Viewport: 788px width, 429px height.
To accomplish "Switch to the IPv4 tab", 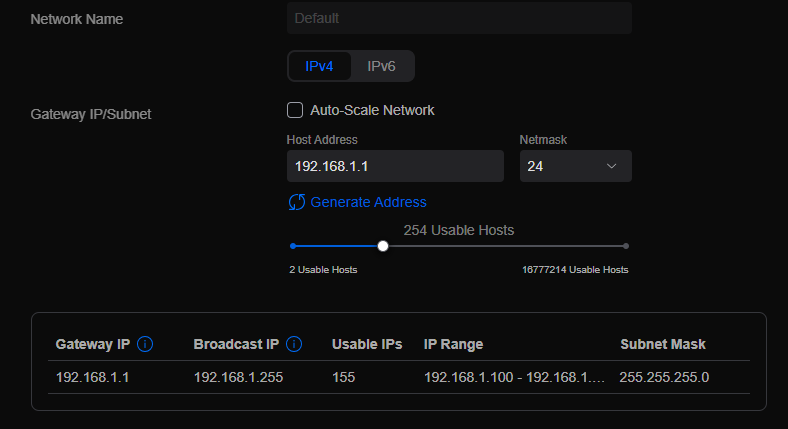I will pos(319,66).
